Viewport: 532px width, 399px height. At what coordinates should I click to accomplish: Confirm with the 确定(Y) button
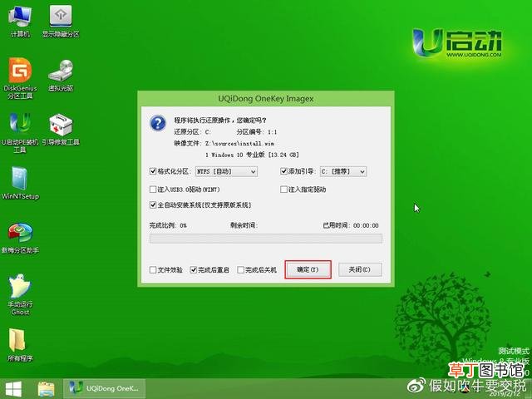pyautogui.click(x=308, y=269)
